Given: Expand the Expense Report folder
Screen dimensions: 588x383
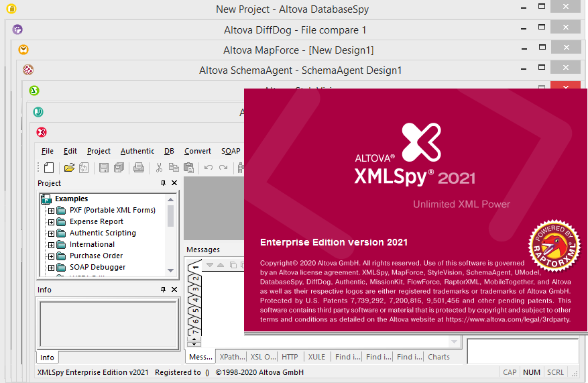Looking at the screenshot, I should (51, 222).
